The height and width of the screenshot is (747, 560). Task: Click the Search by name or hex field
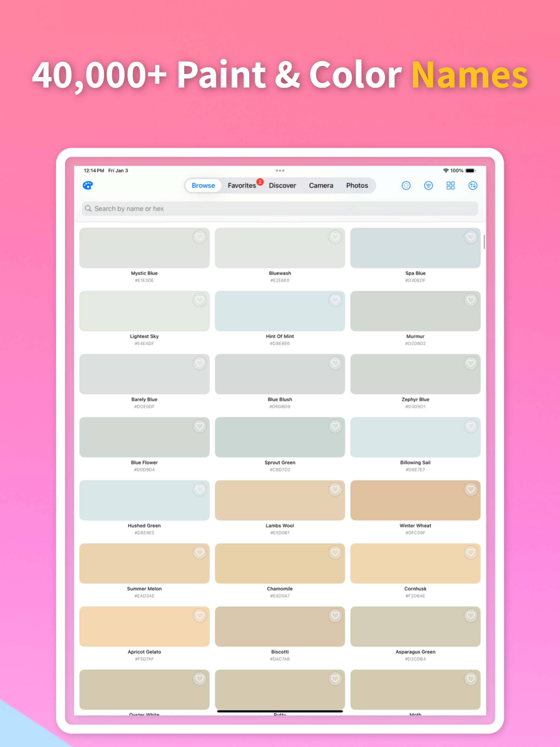point(280,208)
